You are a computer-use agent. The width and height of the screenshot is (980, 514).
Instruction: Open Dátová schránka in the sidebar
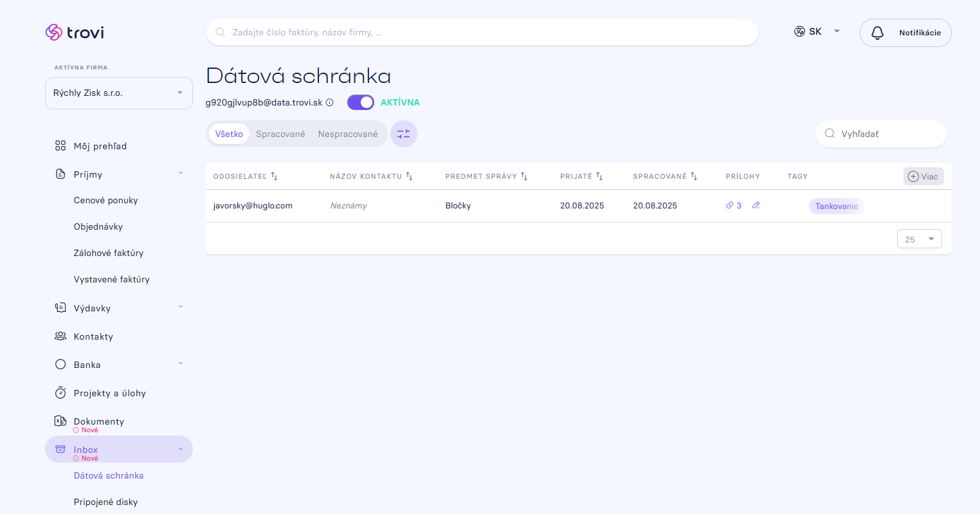(109, 476)
